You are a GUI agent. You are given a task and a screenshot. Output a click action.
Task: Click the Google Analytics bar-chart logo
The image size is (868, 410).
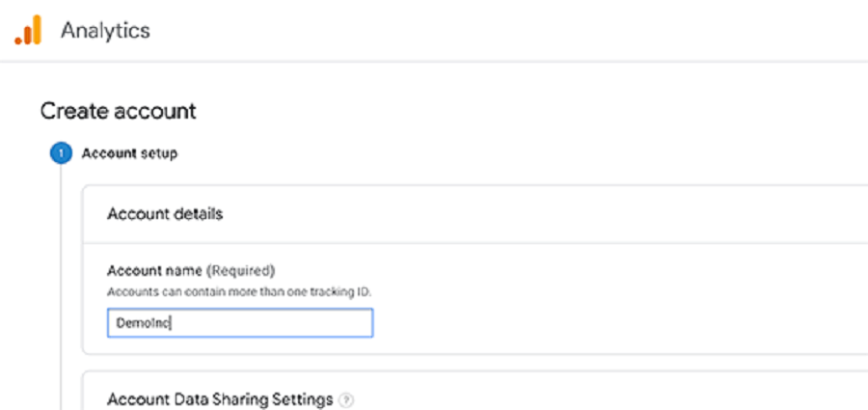coord(28,30)
